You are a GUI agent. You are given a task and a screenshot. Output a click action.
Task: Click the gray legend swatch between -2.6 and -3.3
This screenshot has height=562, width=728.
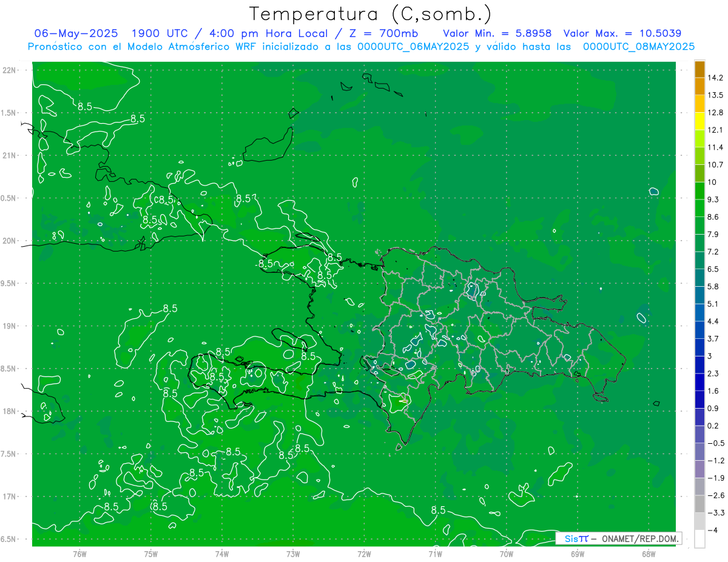[x=699, y=504]
